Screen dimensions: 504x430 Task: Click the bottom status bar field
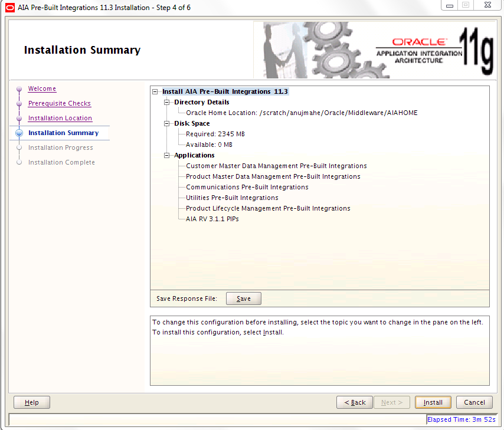[x=218, y=419]
